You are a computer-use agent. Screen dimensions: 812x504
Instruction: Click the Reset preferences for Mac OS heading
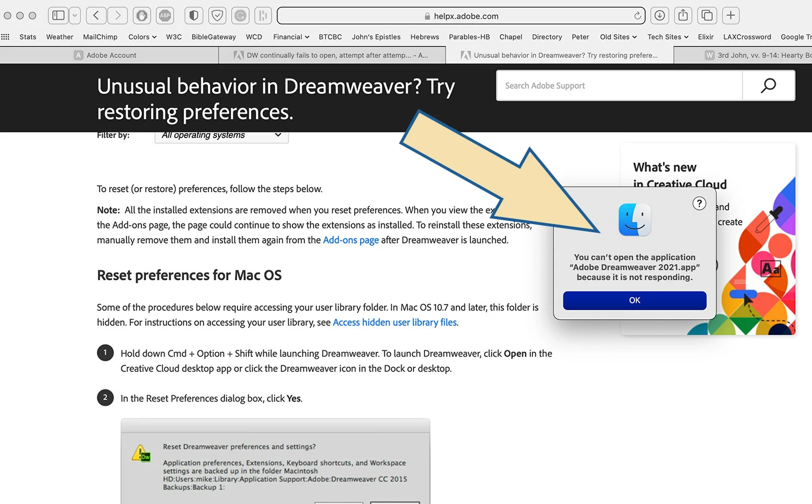(189, 275)
